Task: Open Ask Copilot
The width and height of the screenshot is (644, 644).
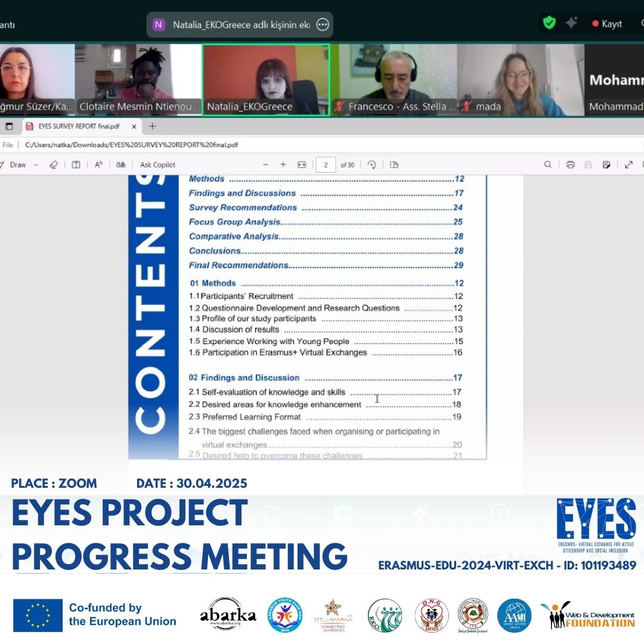Action: [157, 165]
